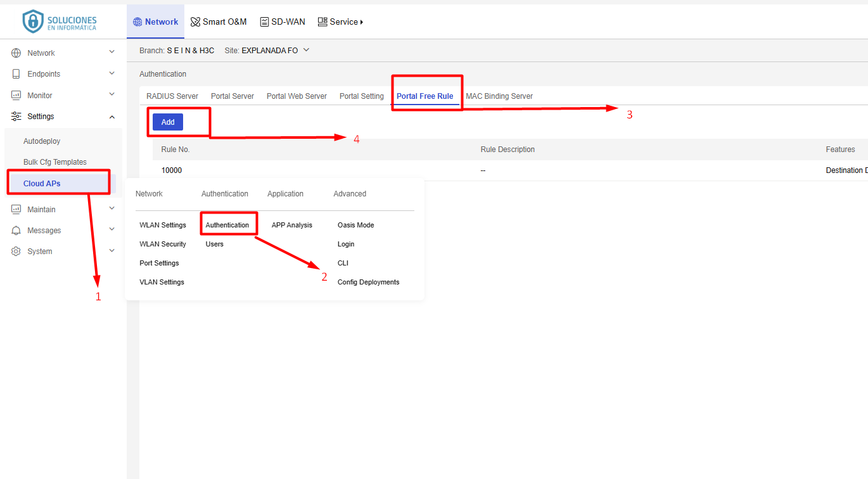Open WLAN Settings link
868x479 pixels.
coord(163,225)
